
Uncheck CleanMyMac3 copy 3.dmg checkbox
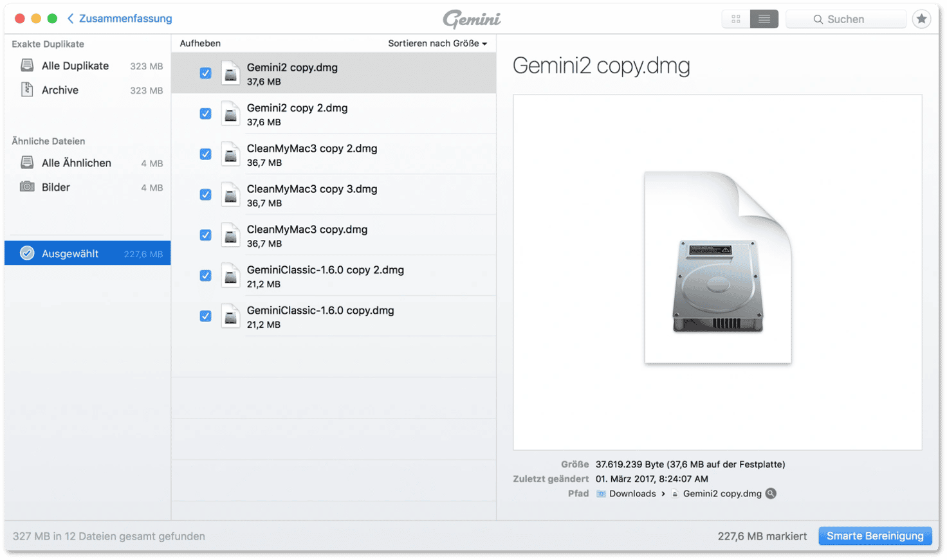click(x=205, y=195)
